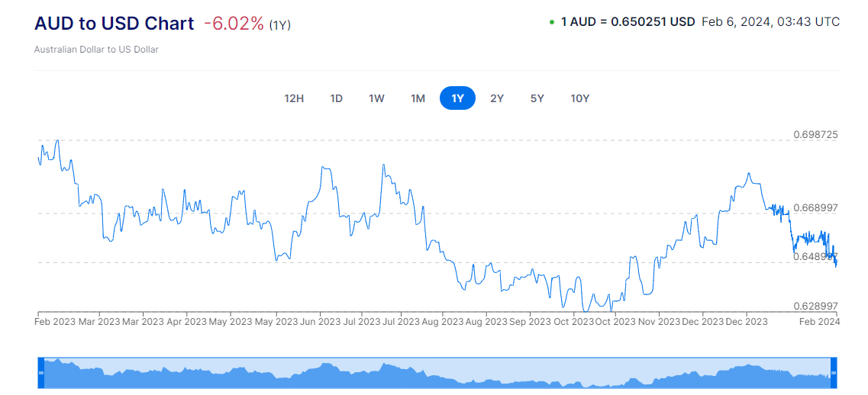Viewport: 868px width, 395px height.
Task: Switch to the 2Y time range
Action: click(x=497, y=98)
